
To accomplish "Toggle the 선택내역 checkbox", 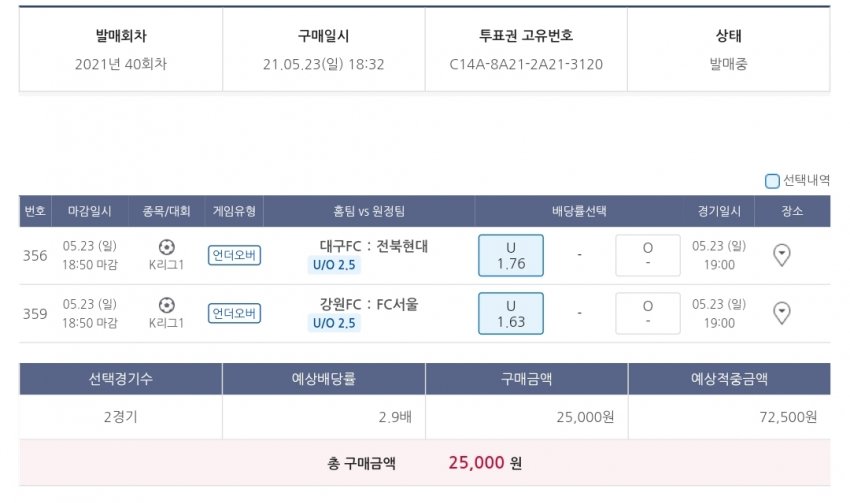I will pos(772,181).
